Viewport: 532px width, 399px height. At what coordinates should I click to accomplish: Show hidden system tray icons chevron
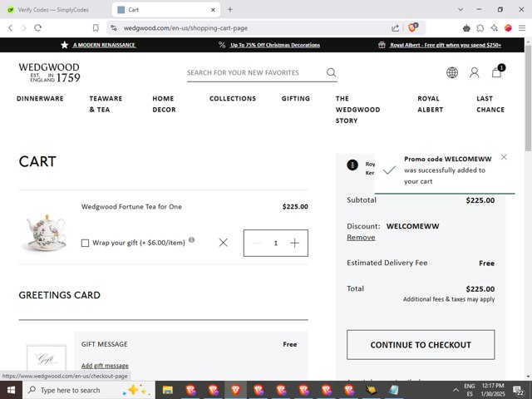[x=456, y=390]
